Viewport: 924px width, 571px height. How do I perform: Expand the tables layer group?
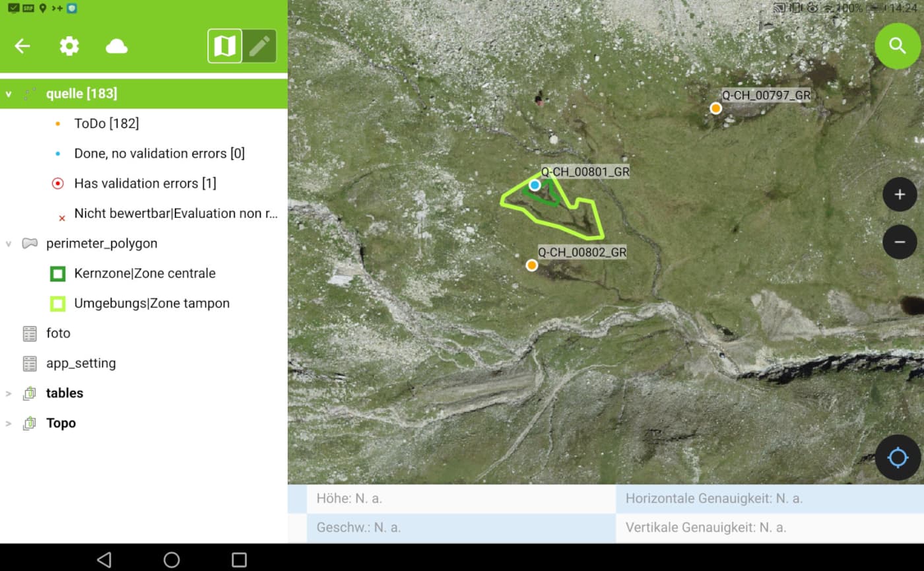[x=8, y=393]
